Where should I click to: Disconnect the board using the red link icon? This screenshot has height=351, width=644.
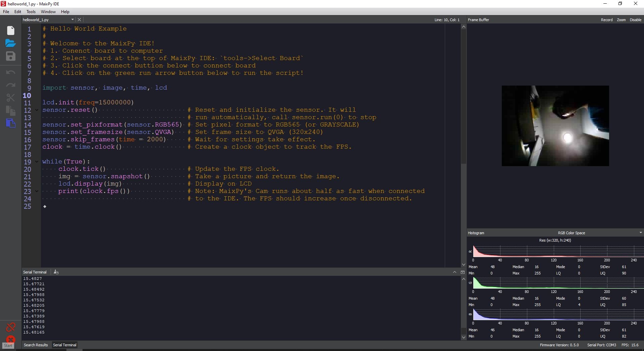click(x=11, y=327)
